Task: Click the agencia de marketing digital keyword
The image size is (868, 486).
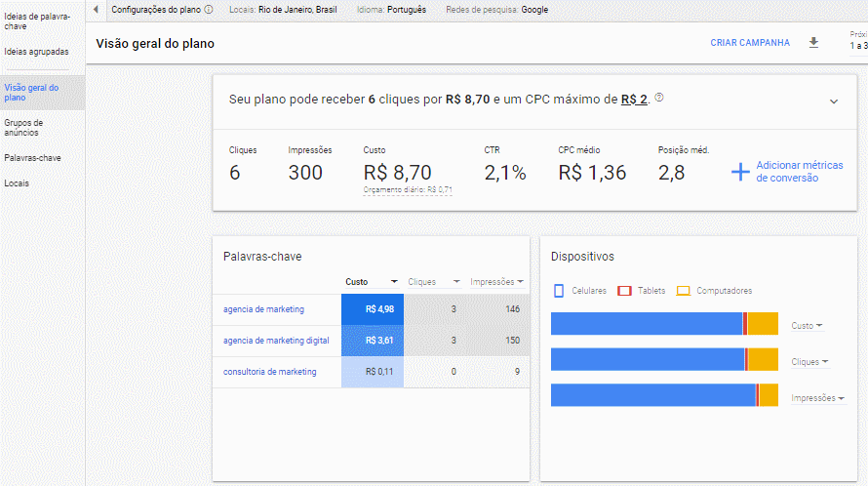Action: click(276, 341)
